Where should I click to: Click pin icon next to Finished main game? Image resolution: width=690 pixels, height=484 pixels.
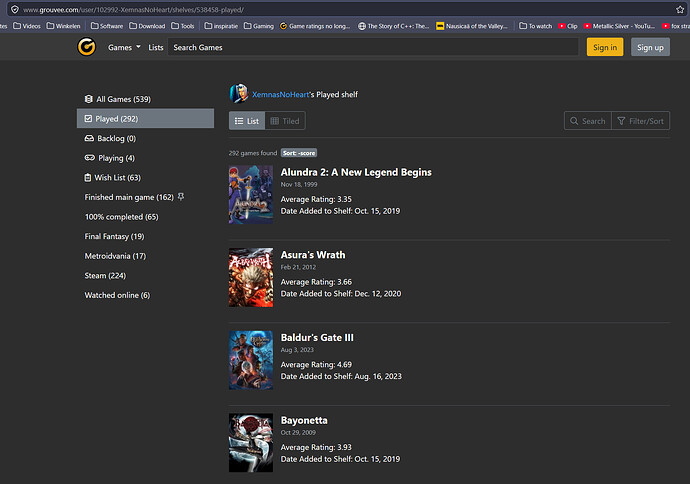pos(181,197)
